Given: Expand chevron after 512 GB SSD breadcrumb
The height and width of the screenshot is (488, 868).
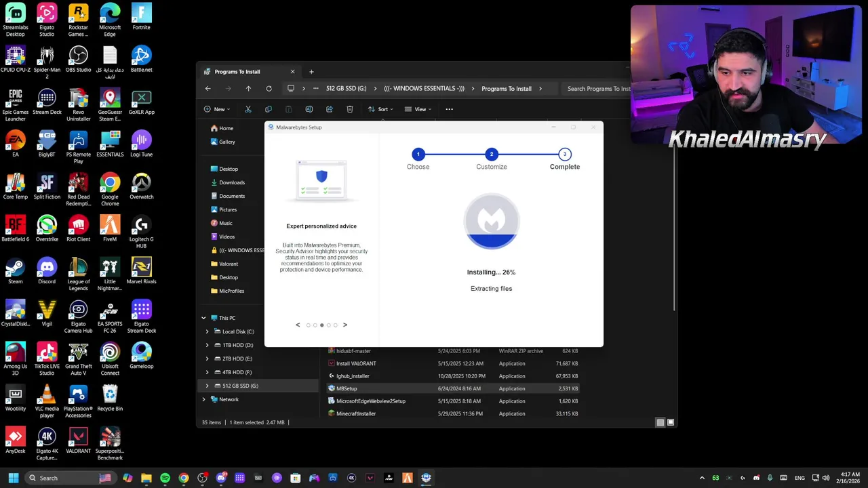Looking at the screenshot, I should [x=375, y=89].
